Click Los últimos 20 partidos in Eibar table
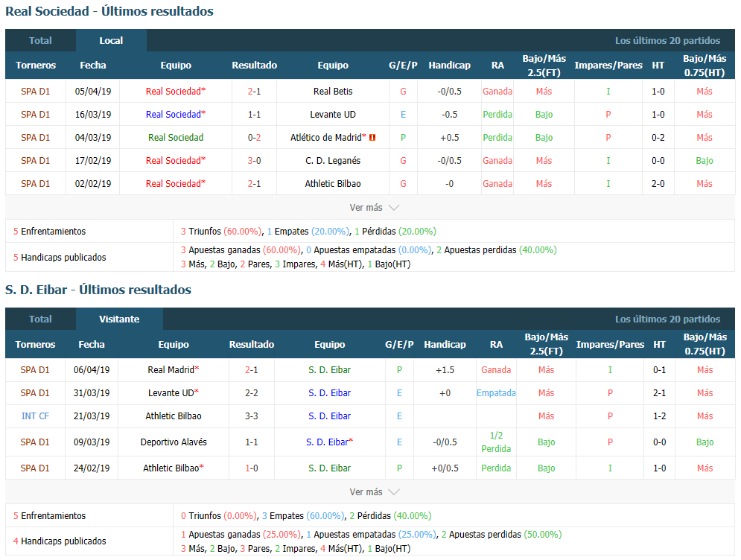The image size is (741, 560). (x=667, y=319)
